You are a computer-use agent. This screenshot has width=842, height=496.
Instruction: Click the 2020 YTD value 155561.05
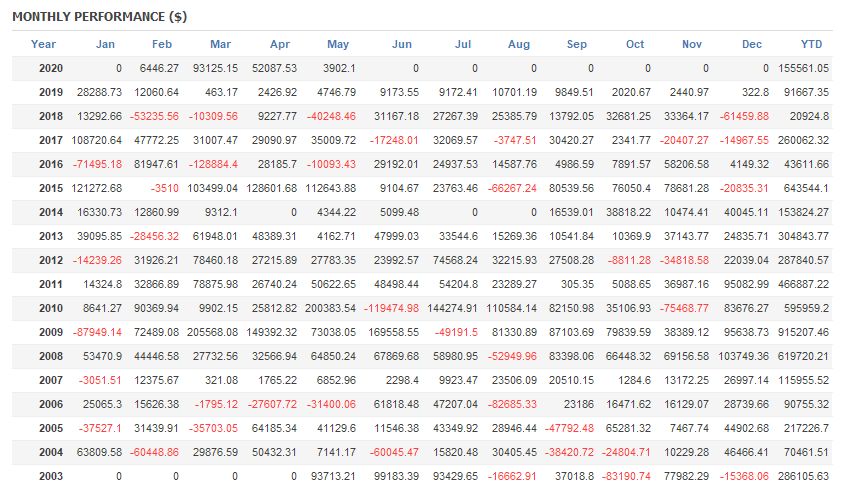click(803, 68)
